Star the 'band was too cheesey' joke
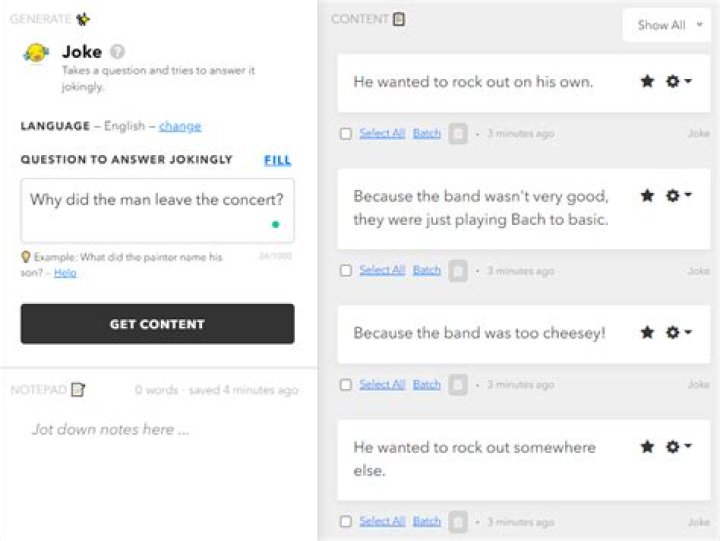The image size is (720, 541). click(647, 332)
